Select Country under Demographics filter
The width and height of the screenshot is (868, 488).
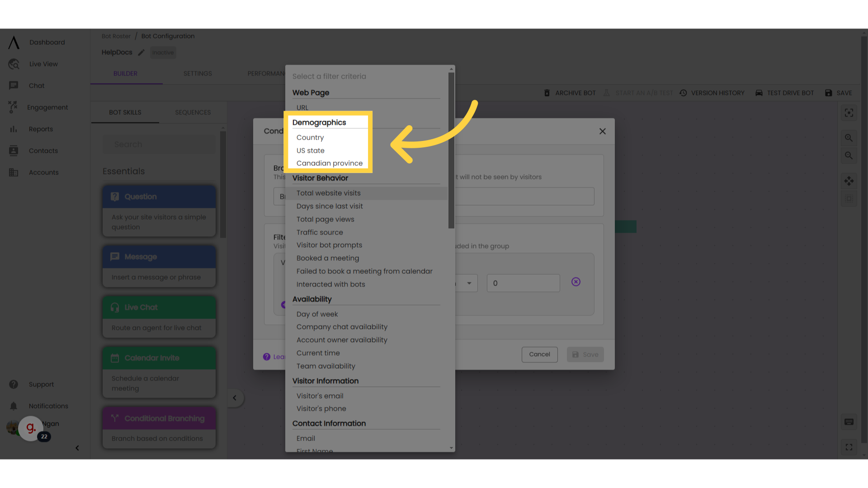[x=310, y=138]
